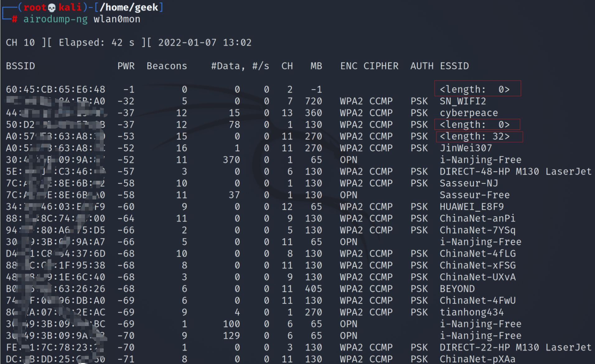Select the HUAWEI_E8F9 ESSID
Screen dimensions: 595x364
click(472, 207)
